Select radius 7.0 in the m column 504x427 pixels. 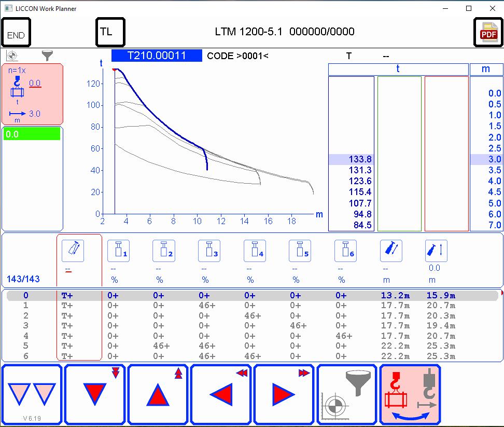pyautogui.click(x=494, y=225)
